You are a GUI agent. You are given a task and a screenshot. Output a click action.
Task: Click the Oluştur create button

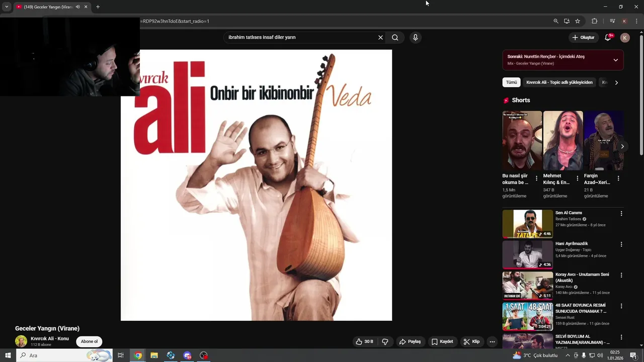(x=583, y=38)
